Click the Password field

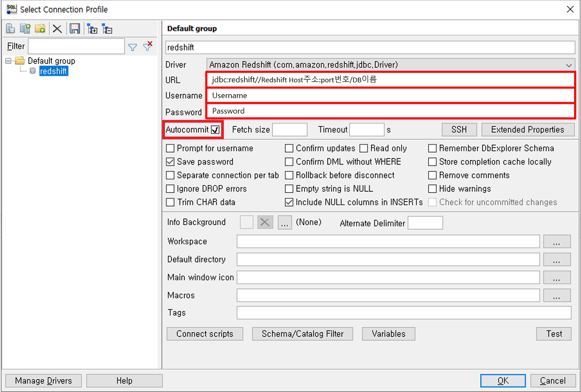[390, 111]
